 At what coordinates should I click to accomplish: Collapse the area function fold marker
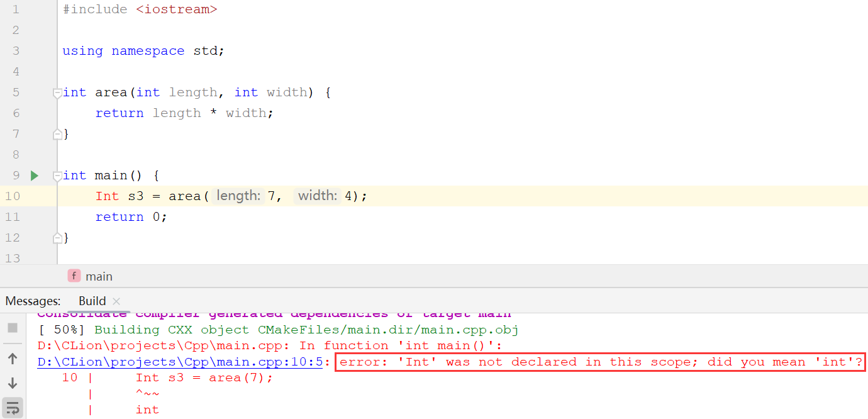tap(57, 92)
